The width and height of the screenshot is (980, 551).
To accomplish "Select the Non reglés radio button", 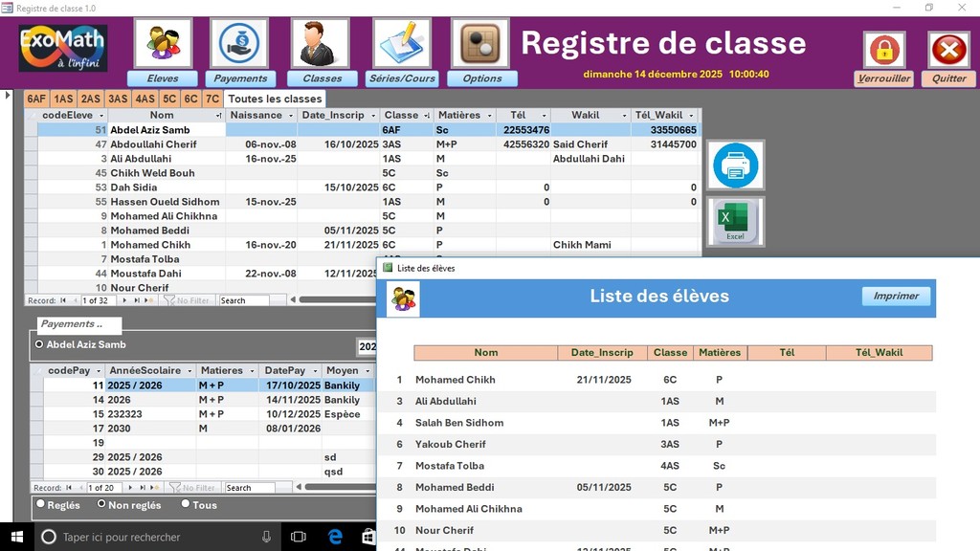I will 101,504.
